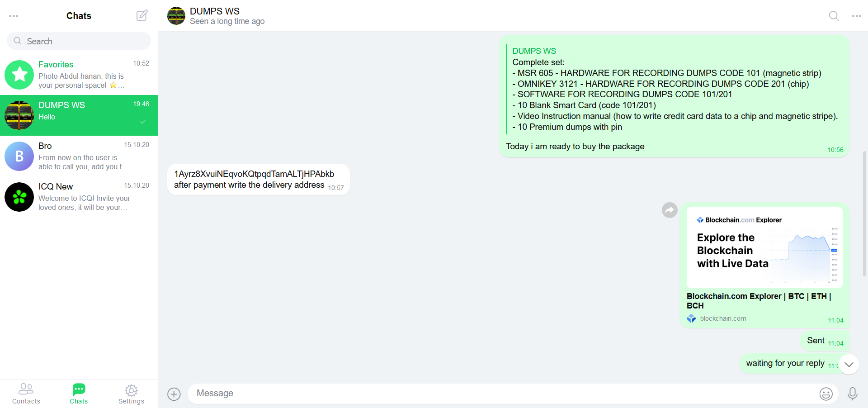Record a voice message with microphone
The image size is (868, 408).
pos(853,394)
